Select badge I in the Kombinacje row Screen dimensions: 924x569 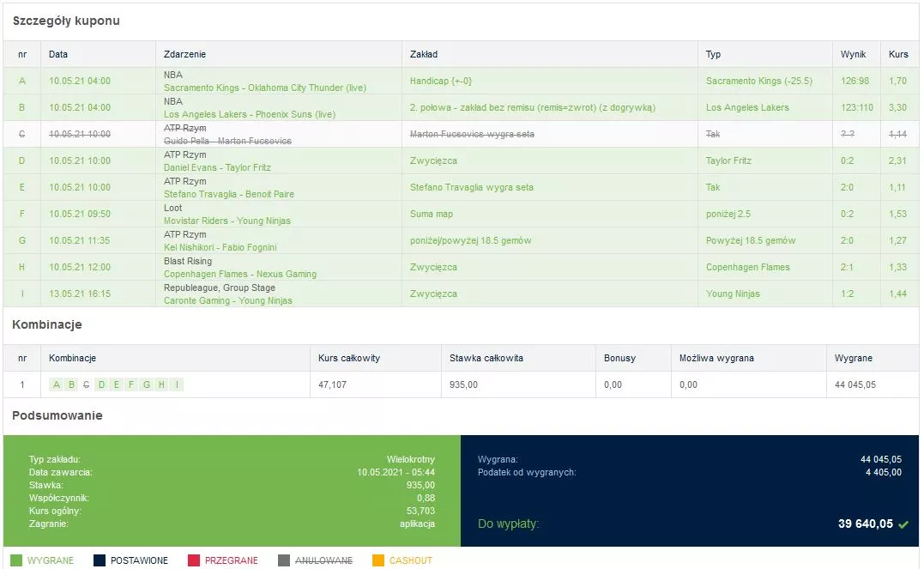(x=177, y=384)
